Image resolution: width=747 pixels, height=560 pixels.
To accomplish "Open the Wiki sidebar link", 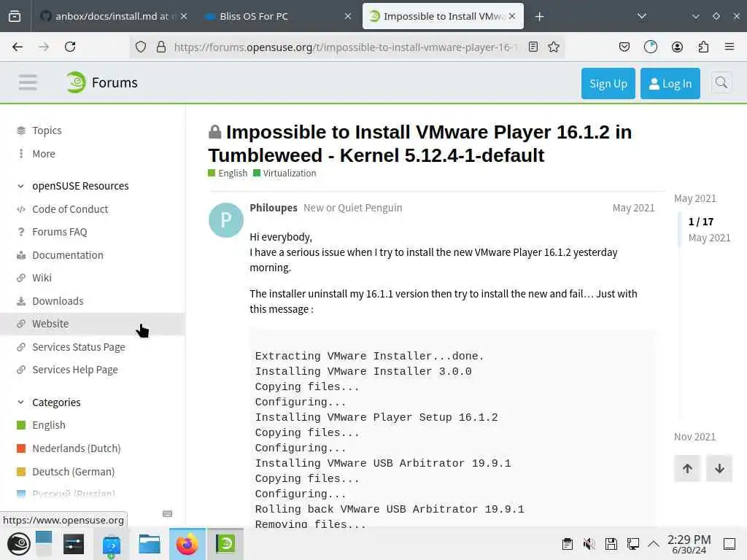I will 42,278.
